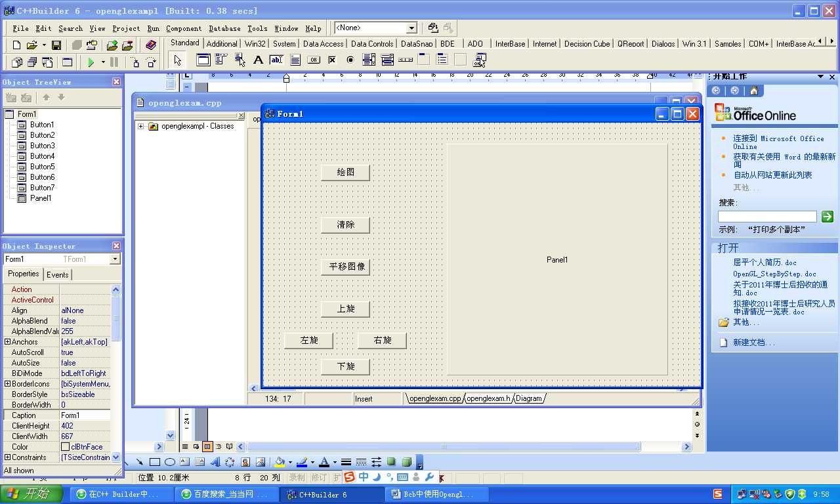Click the Toggle Form/Unit icon
The image size is (840, 504).
click(47, 62)
